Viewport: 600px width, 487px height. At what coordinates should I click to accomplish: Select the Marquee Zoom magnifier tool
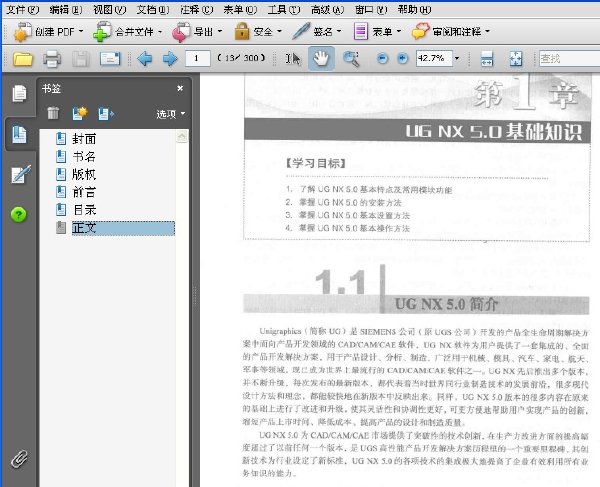click(x=351, y=59)
